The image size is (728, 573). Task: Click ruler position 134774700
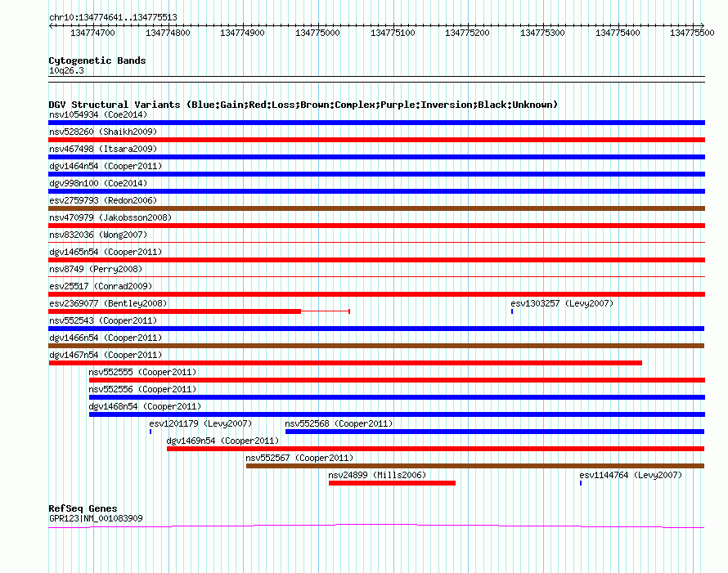click(x=93, y=33)
